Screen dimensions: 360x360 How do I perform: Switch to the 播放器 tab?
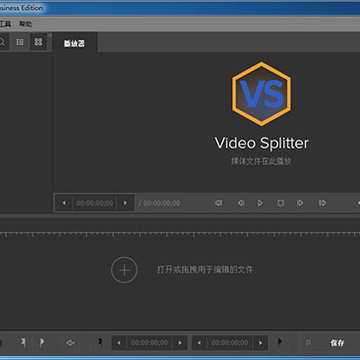pyautogui.click(x=74, y=43)
